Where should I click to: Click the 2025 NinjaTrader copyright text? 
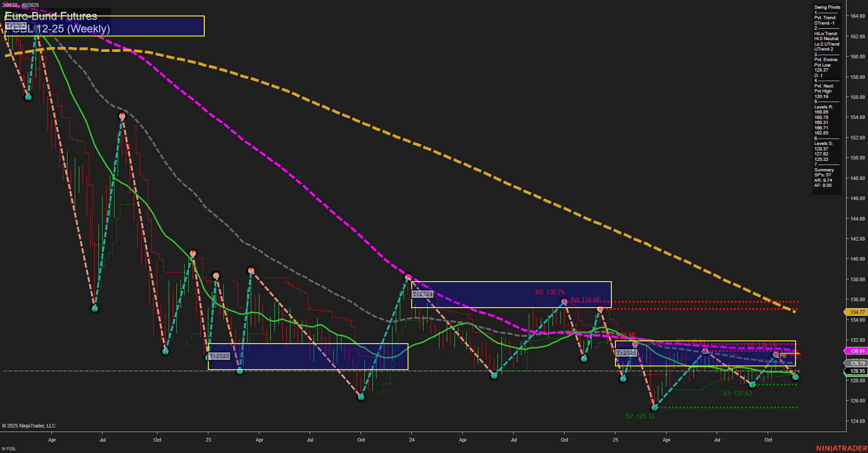pos(29,425)
